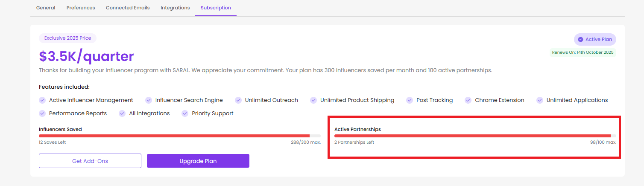Click checkmark icon beside Performance Reports
This screenshot has width=644, height=186.
pos(42,113)
